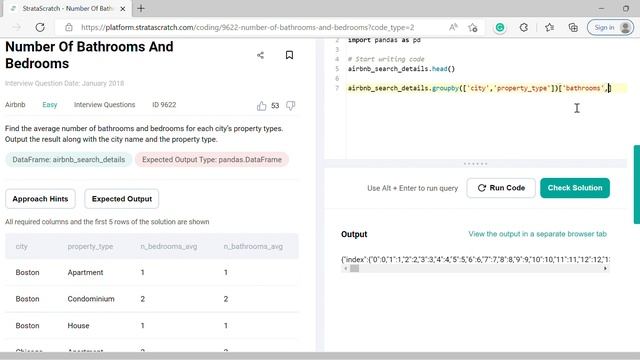640x360 pixels.
Task: Close the StrataScratch browser tab
Action: click(123, 9)
